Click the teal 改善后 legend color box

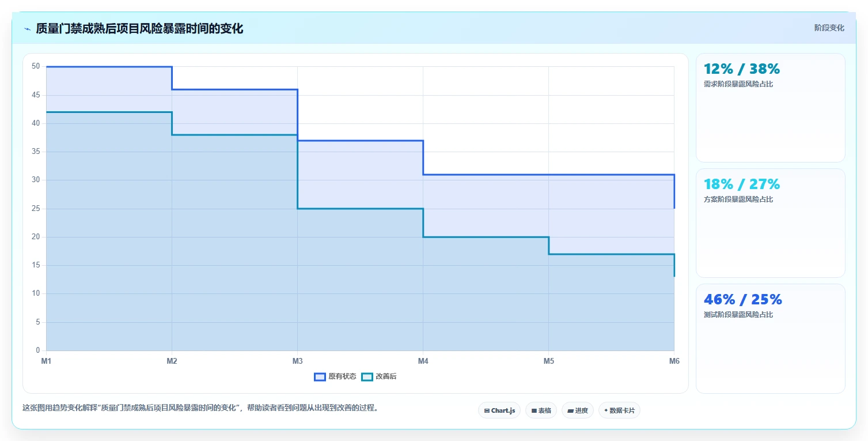point(367,377)
